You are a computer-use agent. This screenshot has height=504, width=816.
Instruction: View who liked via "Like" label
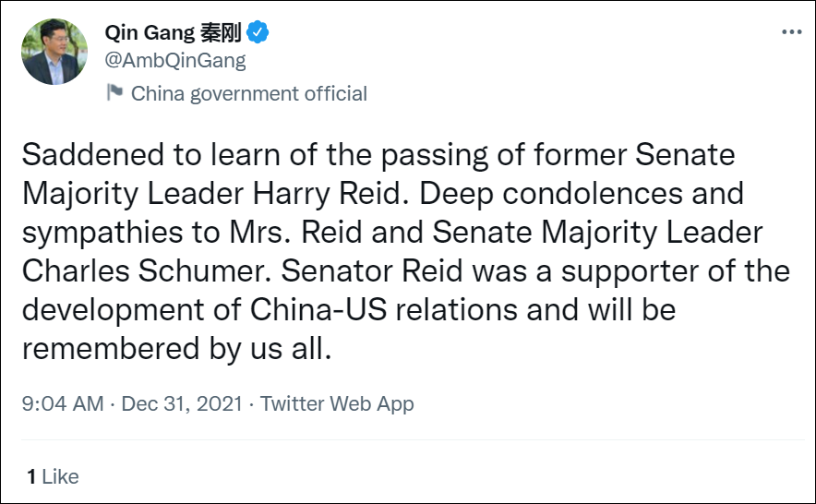click(61, 476)
